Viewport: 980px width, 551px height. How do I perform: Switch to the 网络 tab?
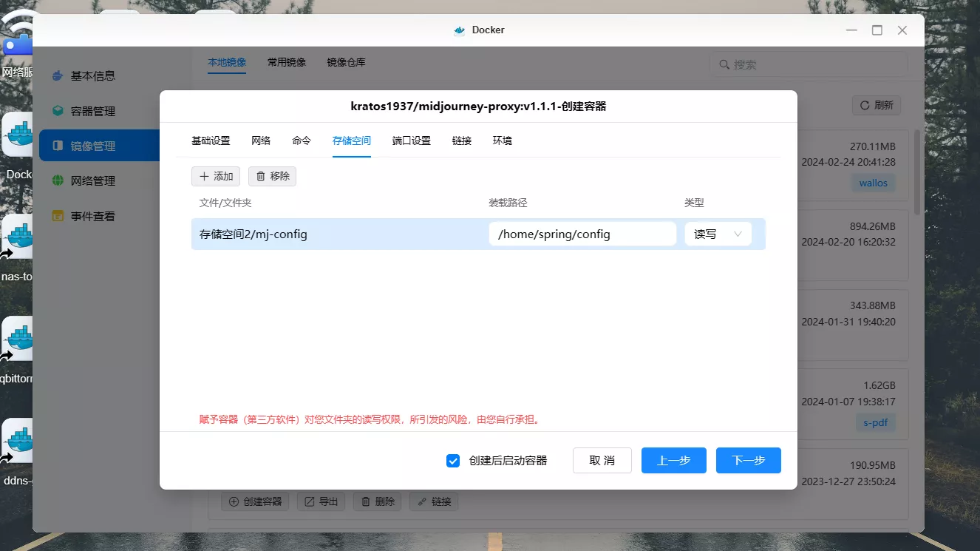point(261,141)
